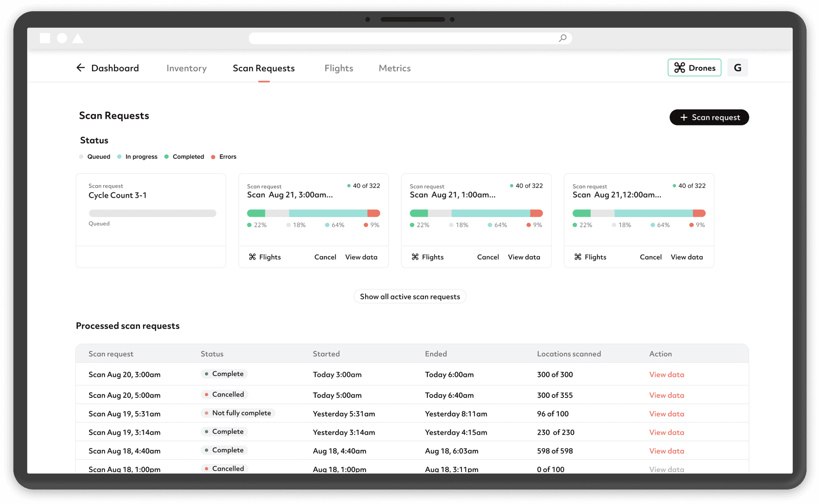Open Flights for Scan Aug 21, 1:00am card
Viewport: 819px width, 504px height.
pyautogui.click(x=427, y=257)
